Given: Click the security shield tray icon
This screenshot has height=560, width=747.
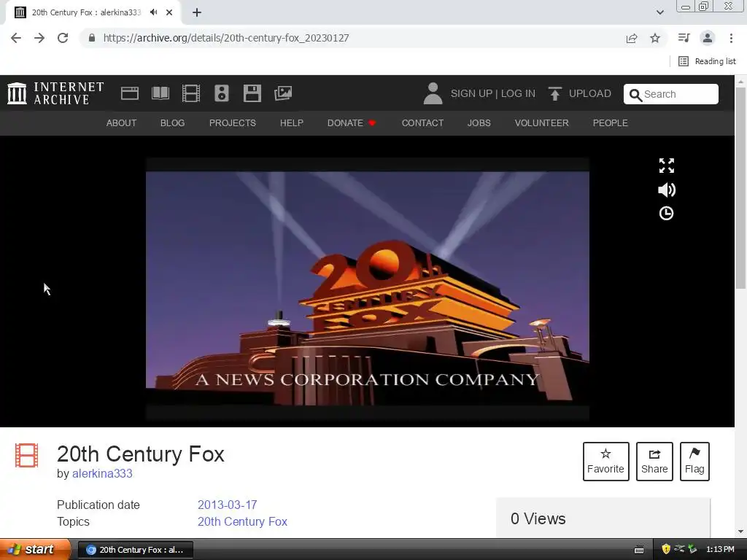Looking at the screenshot, I should click(x=666, y=549).
